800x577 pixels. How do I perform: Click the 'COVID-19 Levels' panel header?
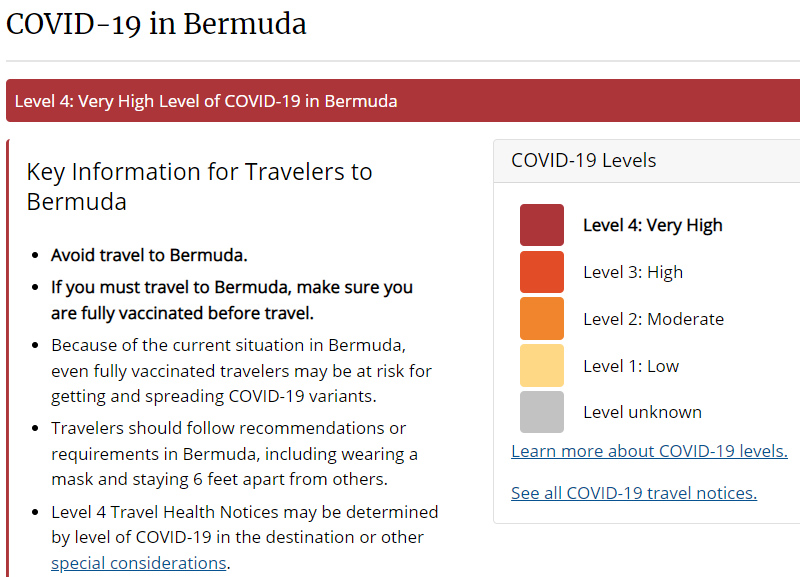(584, 160)
